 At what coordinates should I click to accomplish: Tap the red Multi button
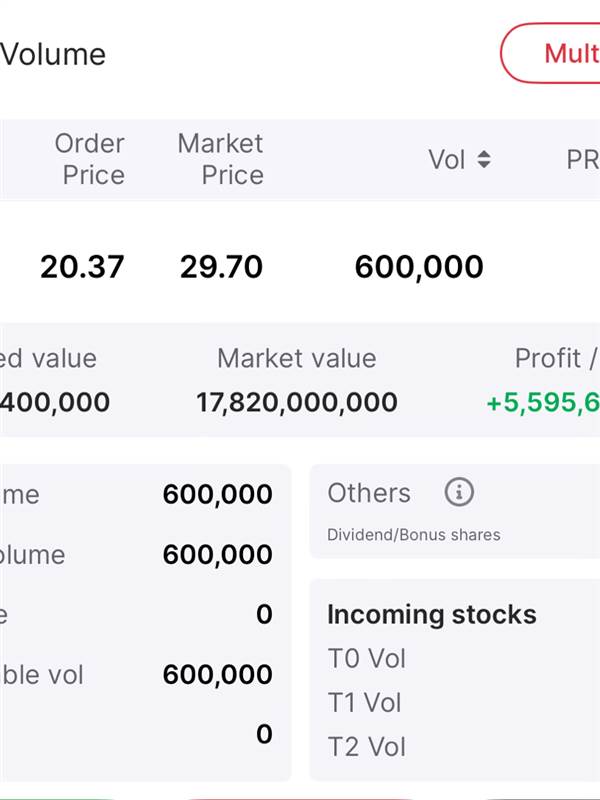[x=551, y=53]
